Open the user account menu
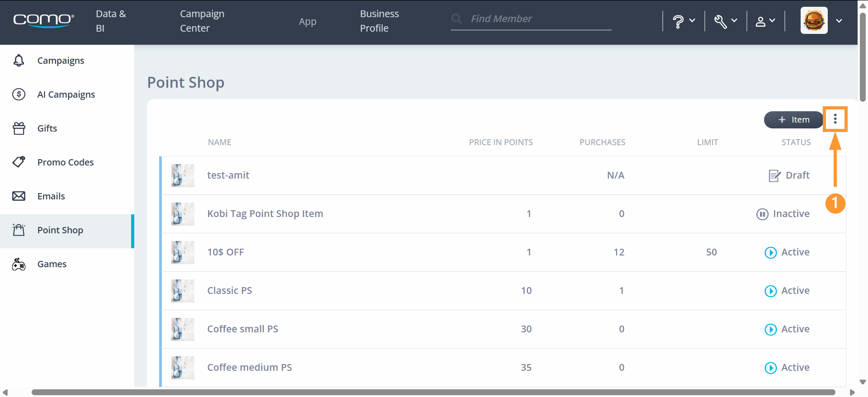This screenshot has width=868, height=397. (x=765, y=21)
